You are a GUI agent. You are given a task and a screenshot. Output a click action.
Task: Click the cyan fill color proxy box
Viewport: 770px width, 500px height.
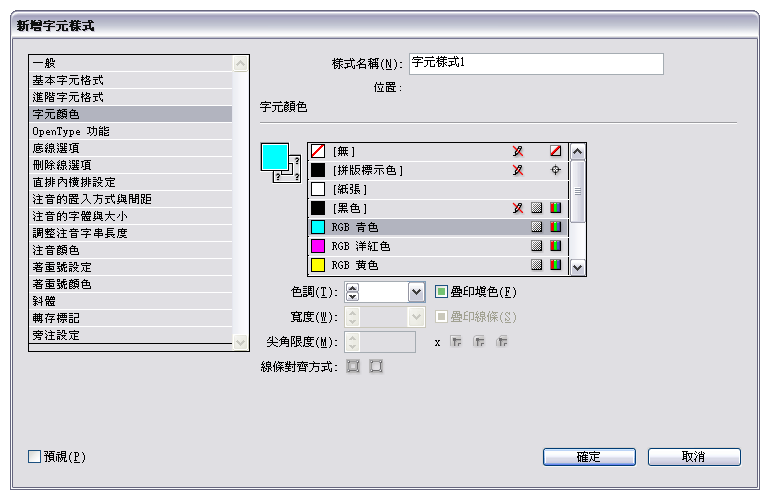tap(273, 157)
